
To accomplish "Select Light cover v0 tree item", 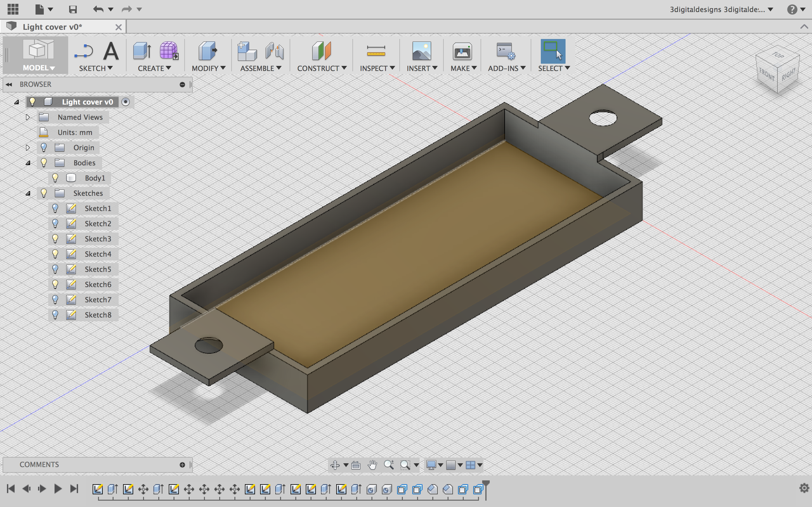I will (x=88, y=102).
